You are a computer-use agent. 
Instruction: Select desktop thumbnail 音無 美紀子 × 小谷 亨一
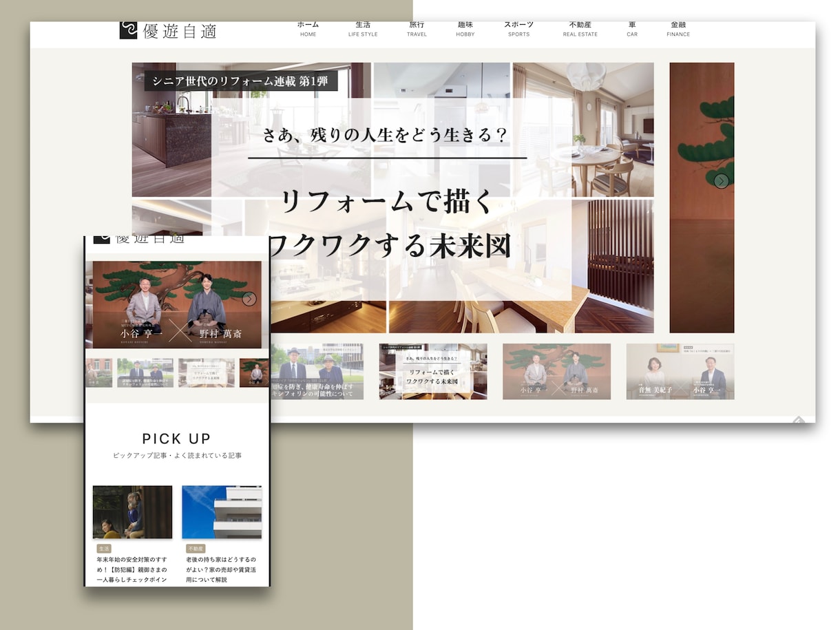click(x=680, y=371)
